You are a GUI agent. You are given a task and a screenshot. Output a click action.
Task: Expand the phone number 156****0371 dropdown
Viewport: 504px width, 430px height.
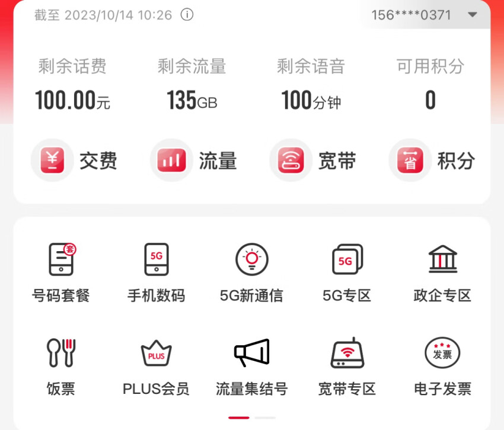tap(472, 15)
